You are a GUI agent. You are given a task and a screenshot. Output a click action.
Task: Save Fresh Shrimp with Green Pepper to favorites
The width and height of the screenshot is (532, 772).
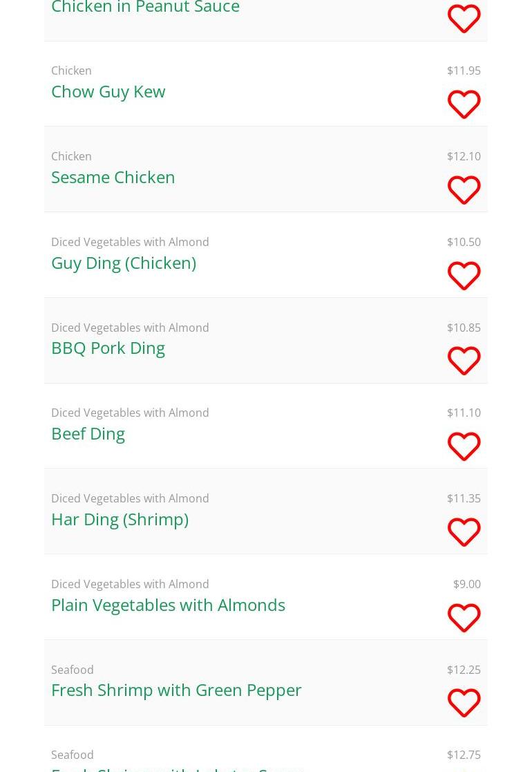[x=464, y=703]
